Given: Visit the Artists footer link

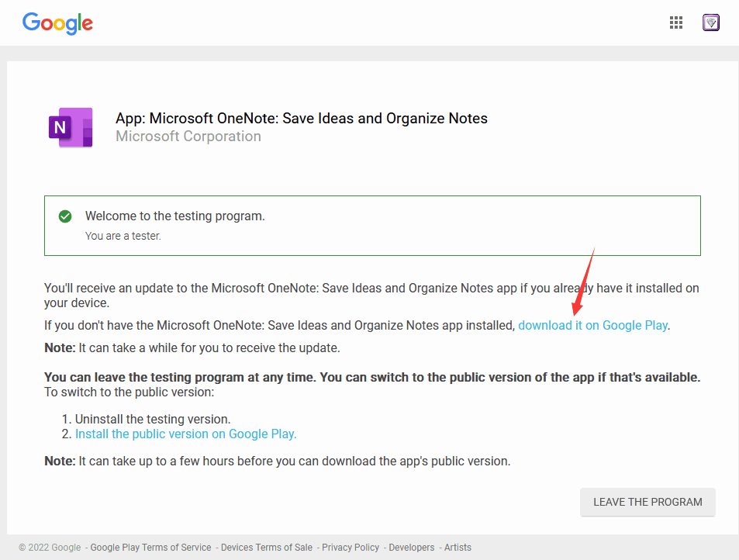Looking at the screenshot, I should point(458,548).
